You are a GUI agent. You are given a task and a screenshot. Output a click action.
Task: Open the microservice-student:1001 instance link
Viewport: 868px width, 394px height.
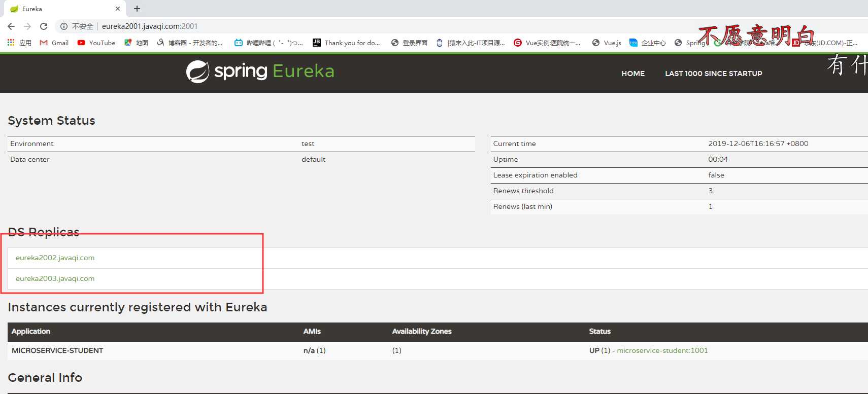click(662, 350)
